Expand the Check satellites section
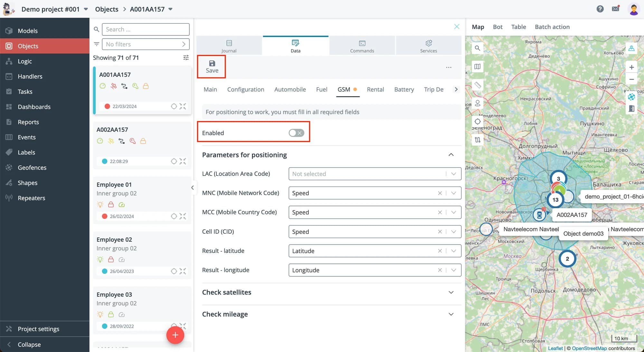 tap(451, 292)
